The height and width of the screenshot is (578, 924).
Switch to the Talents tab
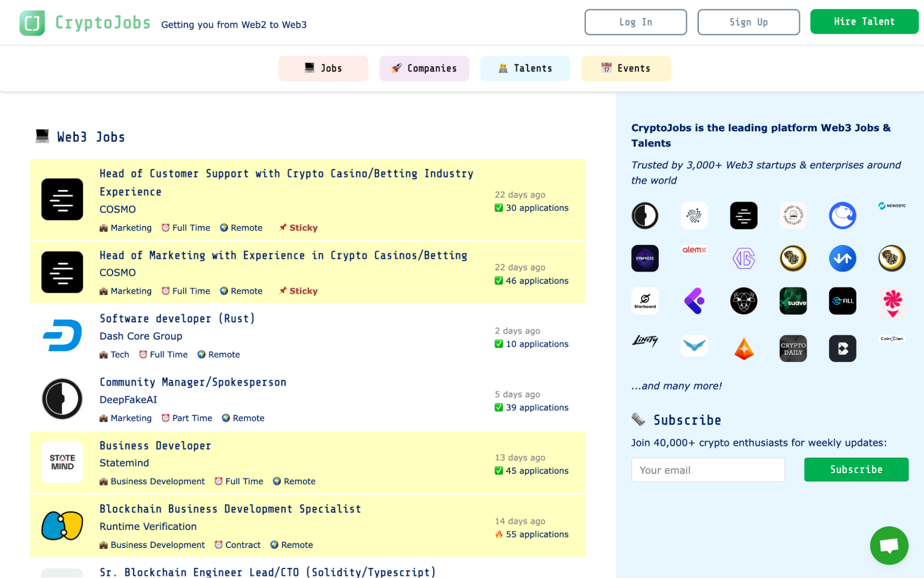pos(525,68)
